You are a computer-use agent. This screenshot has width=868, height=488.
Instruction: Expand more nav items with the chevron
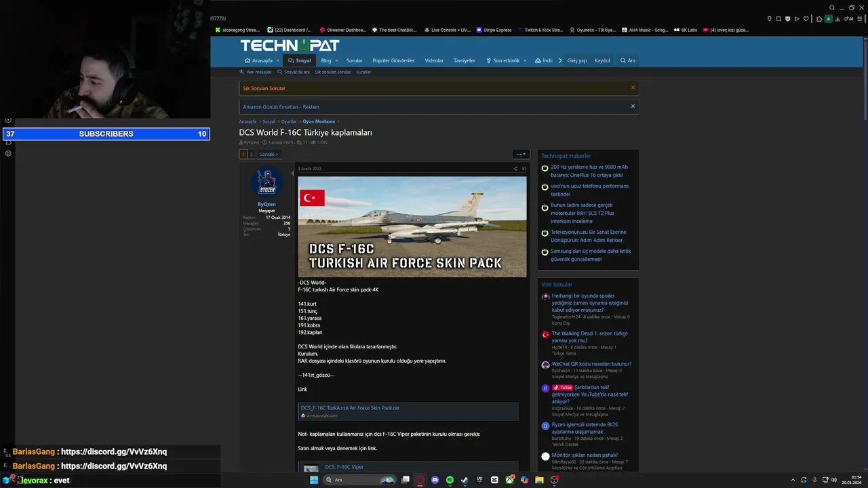coord(560,60)
